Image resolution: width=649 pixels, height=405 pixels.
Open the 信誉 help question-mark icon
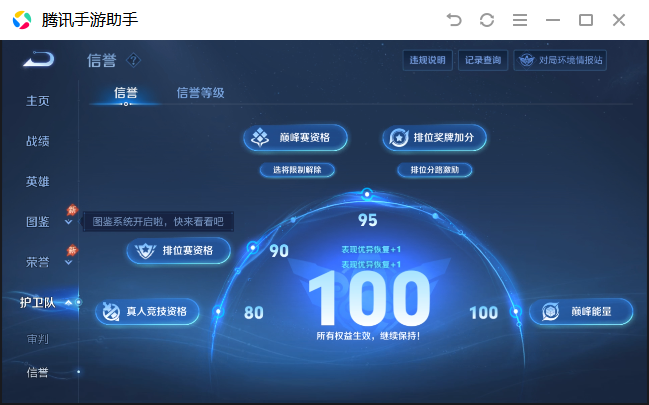[133, 60]
